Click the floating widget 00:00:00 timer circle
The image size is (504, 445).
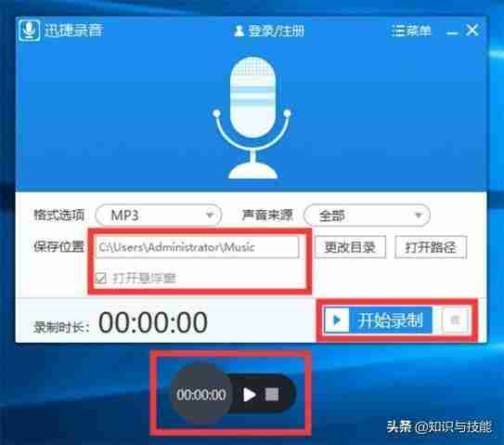pyautogui.click(x=200, y=395)
